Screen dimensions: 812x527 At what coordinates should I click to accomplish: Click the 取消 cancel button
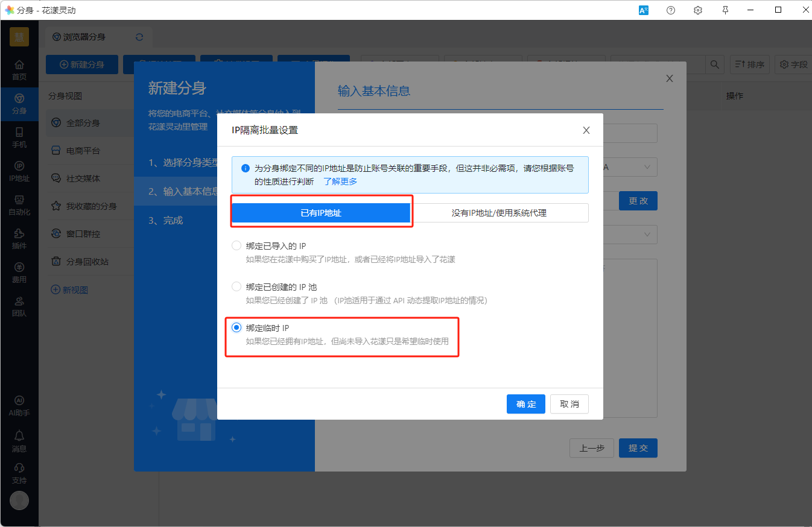click(x=569, y=404)
